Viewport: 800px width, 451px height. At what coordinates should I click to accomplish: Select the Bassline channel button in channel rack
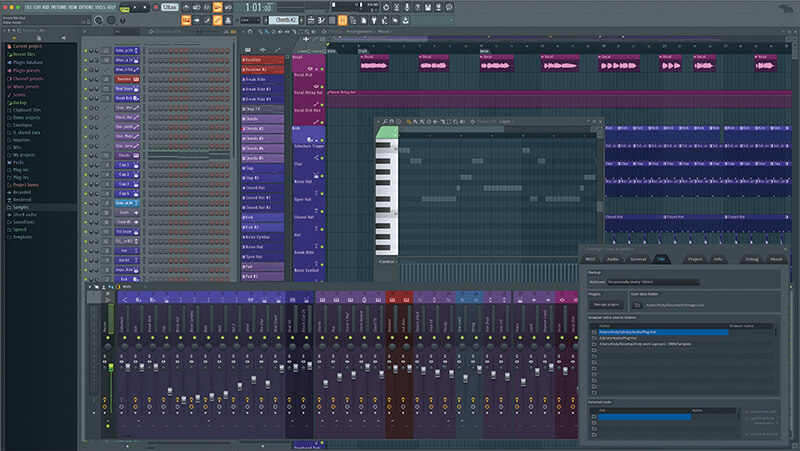tap(127, 79)
